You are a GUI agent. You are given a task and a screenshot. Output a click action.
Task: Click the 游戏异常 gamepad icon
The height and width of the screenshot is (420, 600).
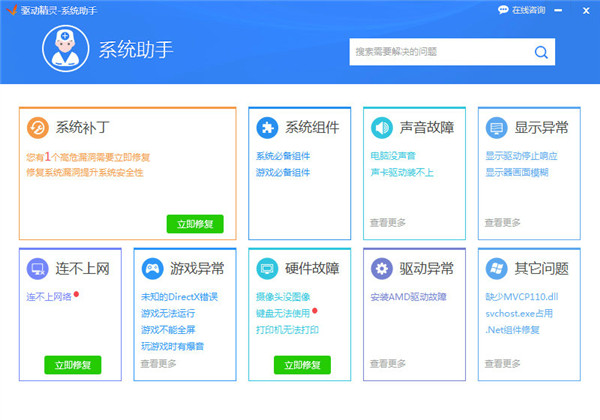click(x=152, y=268)
